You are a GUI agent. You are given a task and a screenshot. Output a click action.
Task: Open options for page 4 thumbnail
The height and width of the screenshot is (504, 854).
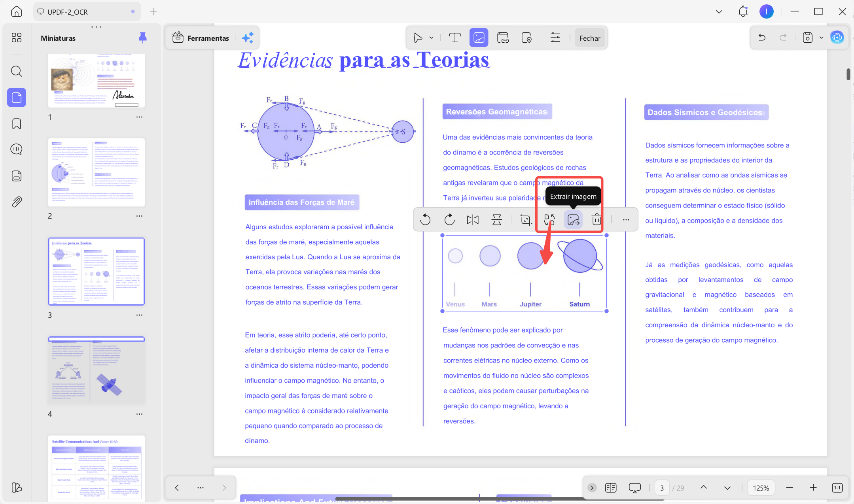point(139,414)
